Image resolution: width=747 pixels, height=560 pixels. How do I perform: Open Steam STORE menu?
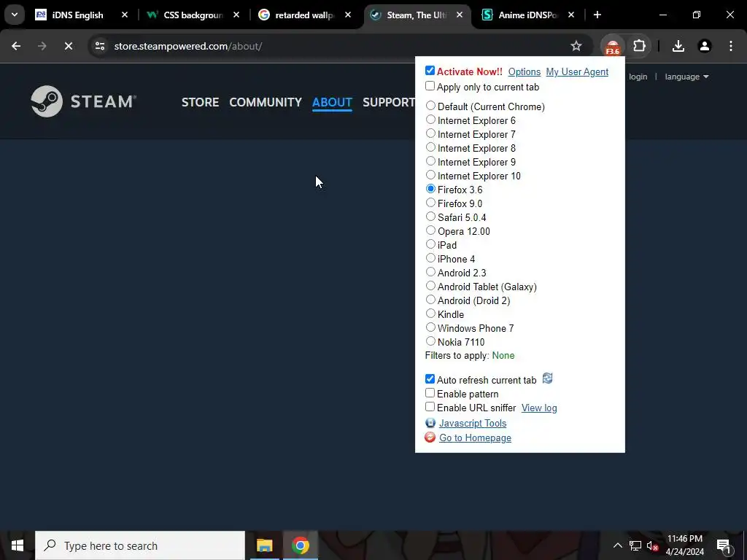(x=200, y=102)
